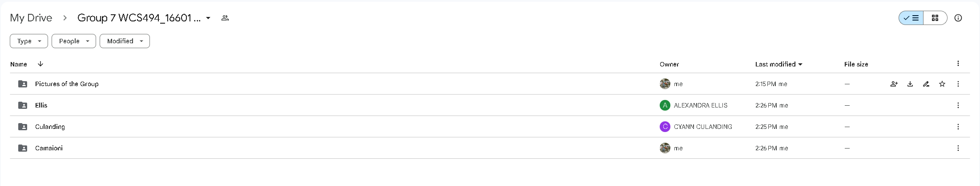This screenshot has height=186, width=980.
Task: Open the People filter dropdown
Action: (x=74, y=41)
